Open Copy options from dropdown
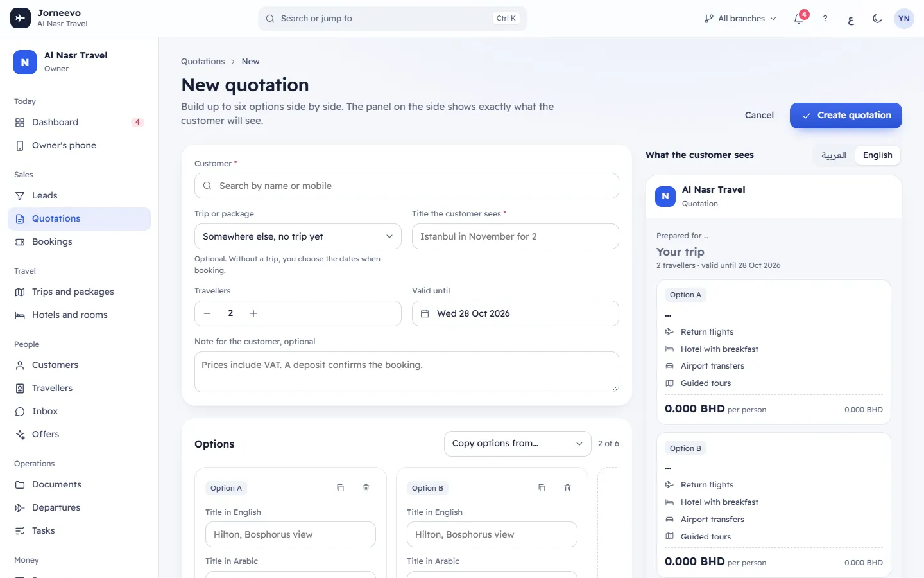Image resolution: width=924 pixels, height=578 pixels. pyautogui.click(x=518, y=444)
